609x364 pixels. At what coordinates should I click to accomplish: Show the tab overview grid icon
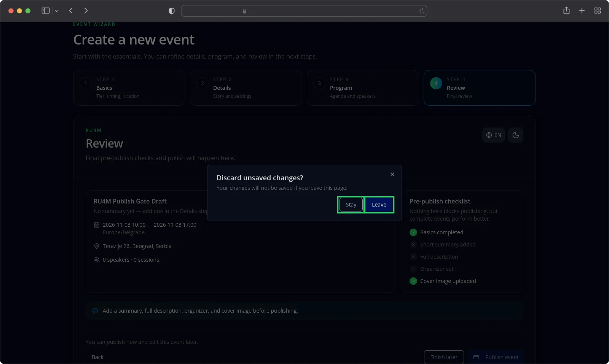click(x=598, y=11)
